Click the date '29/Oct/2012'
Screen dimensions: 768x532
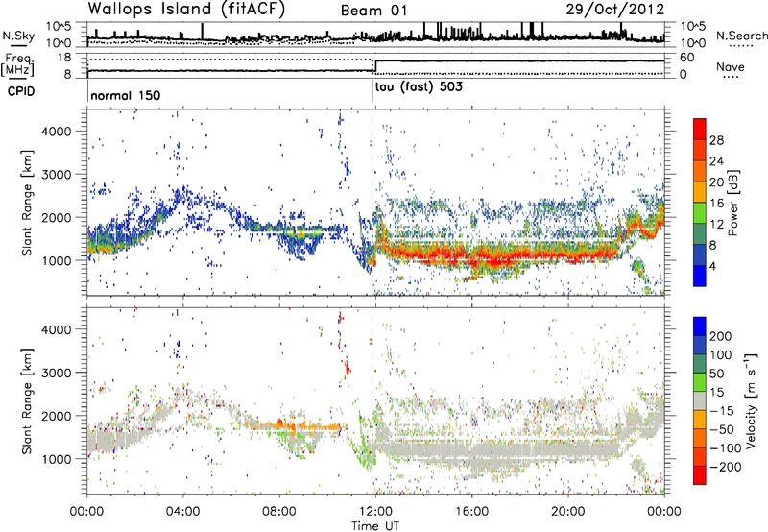point(614,10)
